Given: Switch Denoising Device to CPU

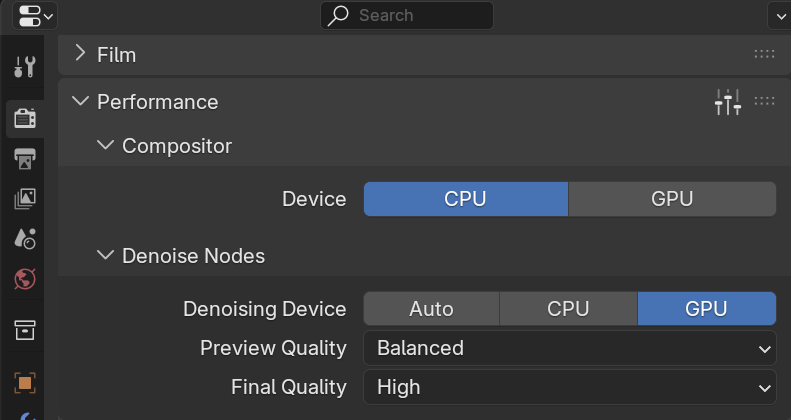Looking at the screenshot, I should click(x=568, y=309).
